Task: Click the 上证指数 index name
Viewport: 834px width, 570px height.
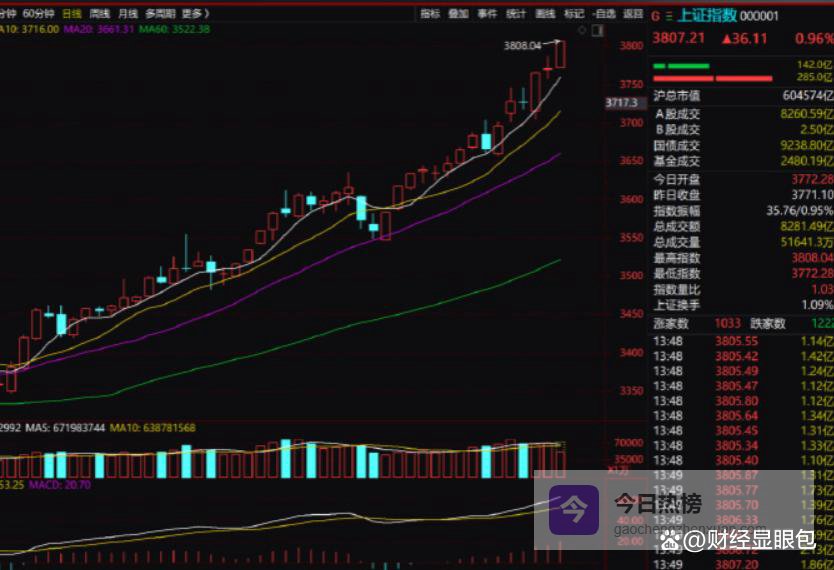Action: point(707,15)
